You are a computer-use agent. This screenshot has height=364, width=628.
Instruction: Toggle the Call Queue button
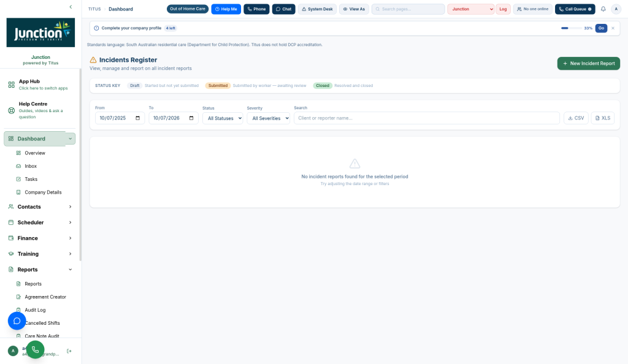pos(575,9)
